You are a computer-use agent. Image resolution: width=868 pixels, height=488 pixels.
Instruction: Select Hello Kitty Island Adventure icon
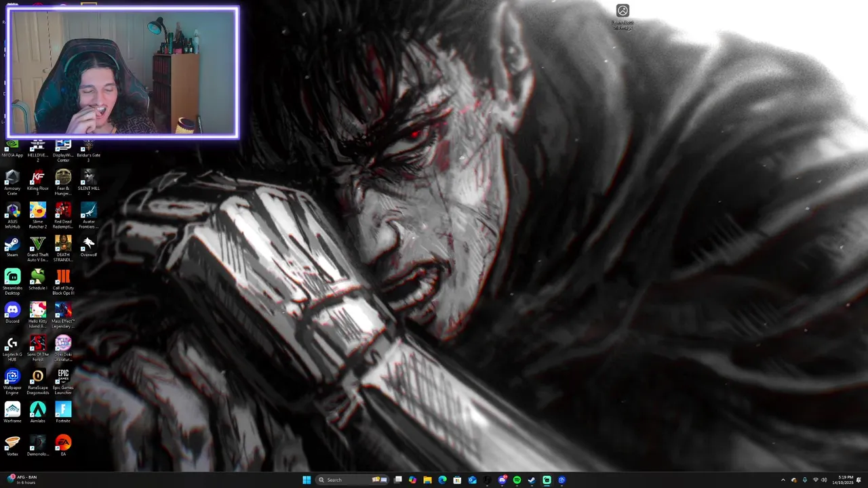tap(37, 316)
